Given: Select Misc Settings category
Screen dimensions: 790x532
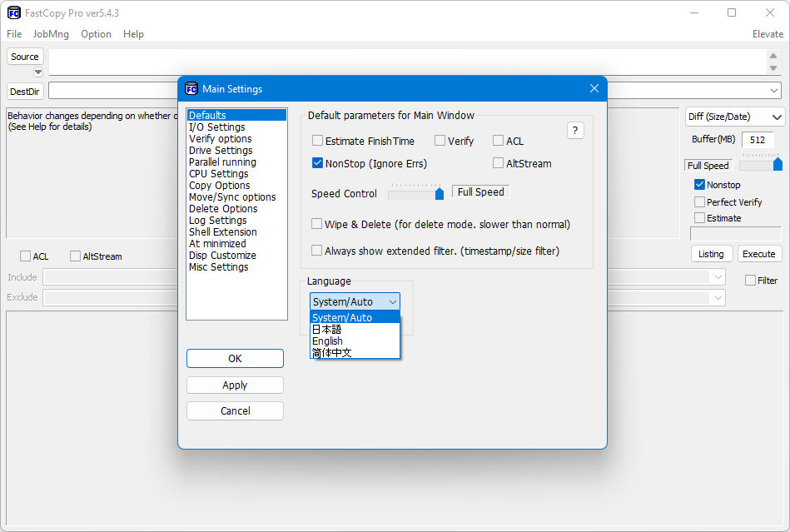Looking at the screenshot, I should tap(236, 266).
